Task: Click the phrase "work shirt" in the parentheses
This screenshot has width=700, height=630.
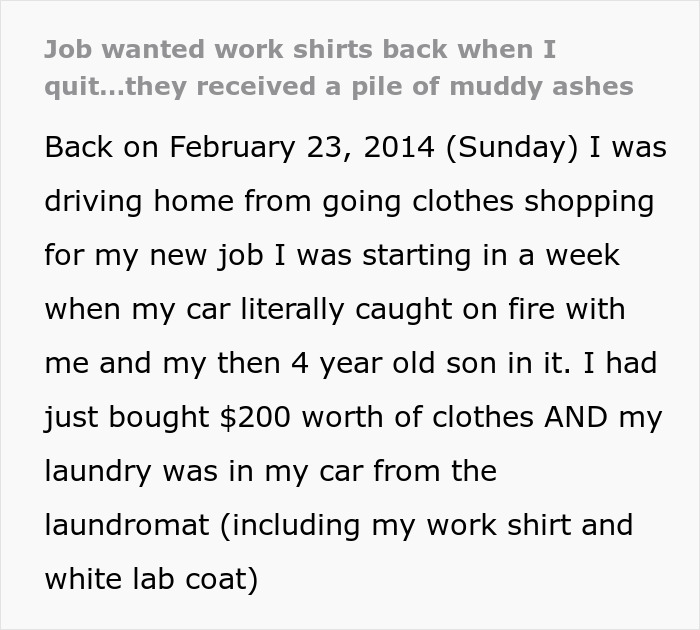Action: click(498, 525)
